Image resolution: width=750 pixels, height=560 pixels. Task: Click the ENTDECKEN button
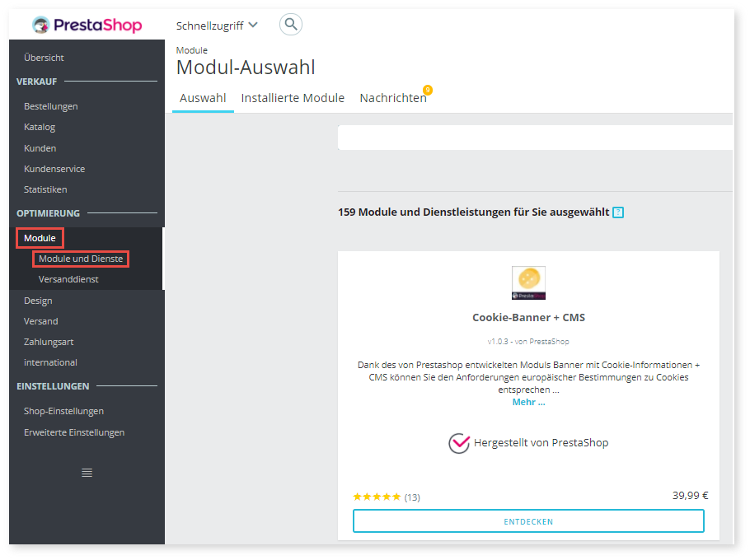click(528, 520)
